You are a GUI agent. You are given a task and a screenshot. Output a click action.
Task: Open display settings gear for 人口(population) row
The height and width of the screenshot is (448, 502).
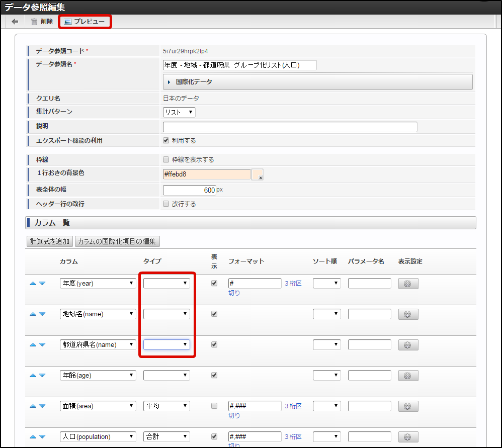coord(408,436)
